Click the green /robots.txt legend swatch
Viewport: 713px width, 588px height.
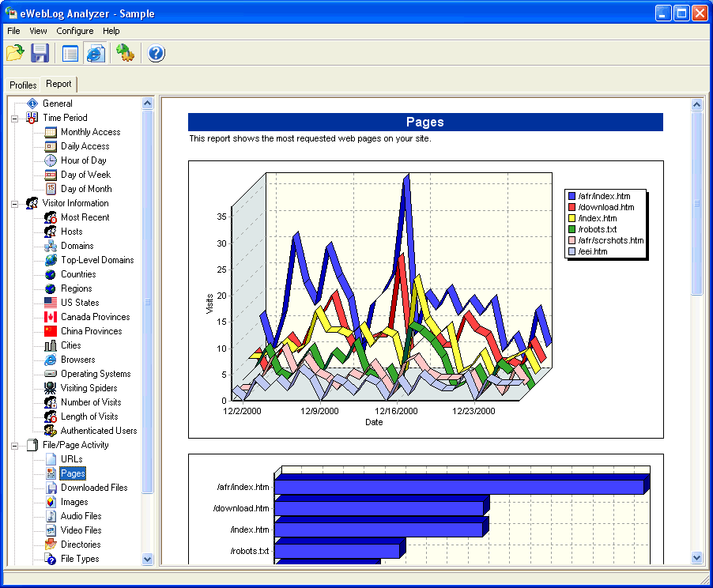[x=572, y=229]
